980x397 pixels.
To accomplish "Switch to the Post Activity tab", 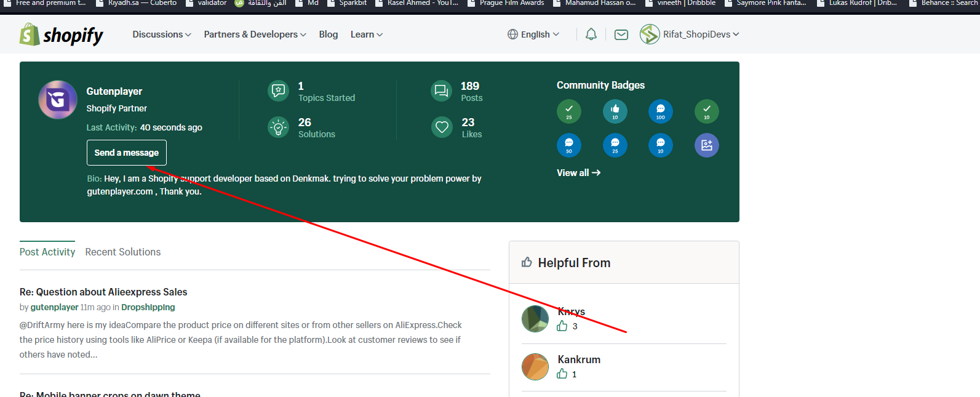I will (47, 252).
